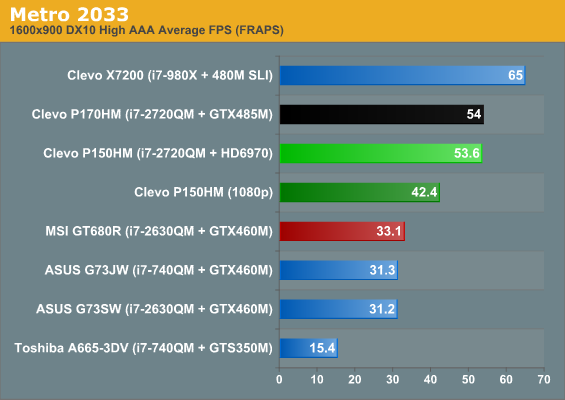Click the x-axis tick label 70
This screenshot has height=400, width=565.
point(544,379)
